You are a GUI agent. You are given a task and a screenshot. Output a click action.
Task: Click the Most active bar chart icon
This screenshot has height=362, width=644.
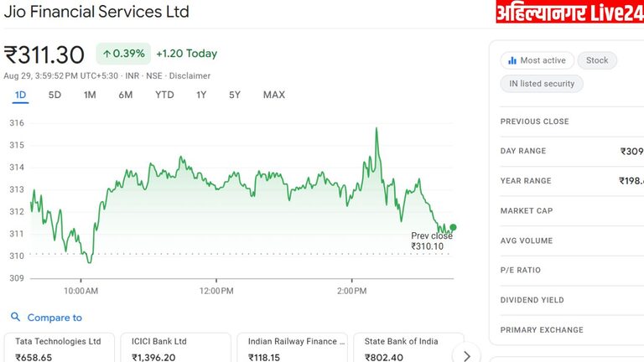(512, 60)
